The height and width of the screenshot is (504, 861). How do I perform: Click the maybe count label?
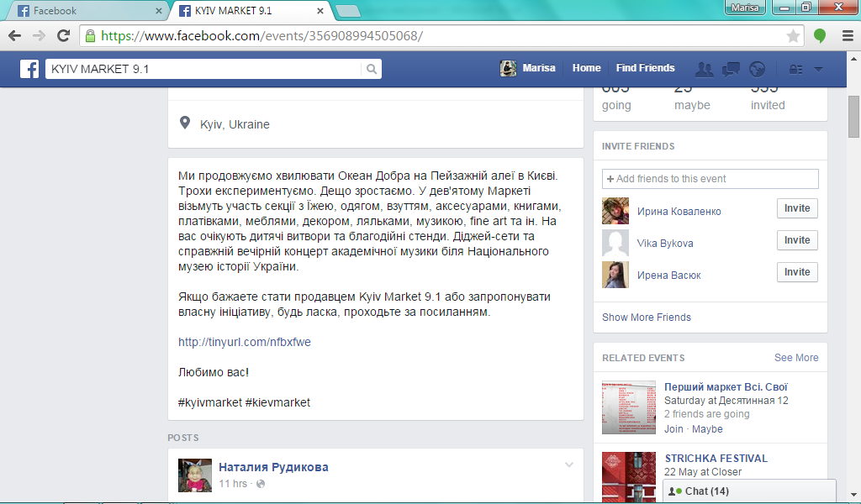(x=692, y=105)
